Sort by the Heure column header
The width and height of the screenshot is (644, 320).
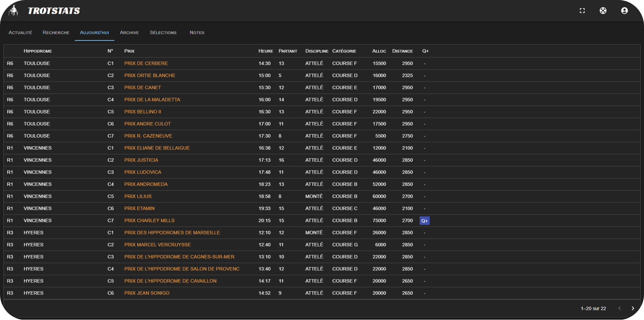(x=266, y=51)
